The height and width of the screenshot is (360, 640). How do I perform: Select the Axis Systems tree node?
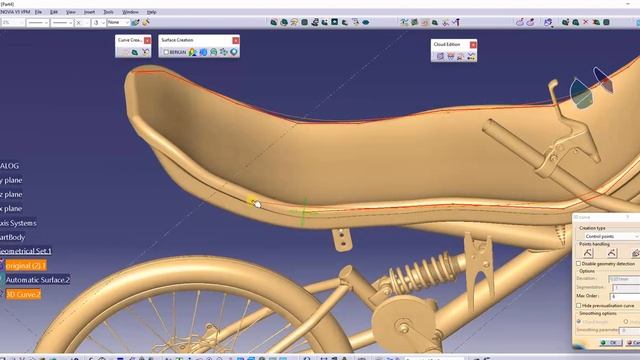pyautogui.click(x=18, y=223)
